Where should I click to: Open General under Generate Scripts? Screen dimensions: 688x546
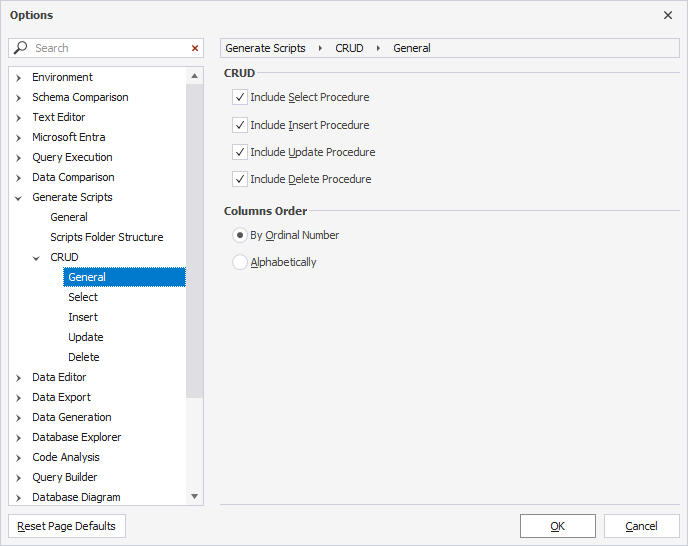69,217
